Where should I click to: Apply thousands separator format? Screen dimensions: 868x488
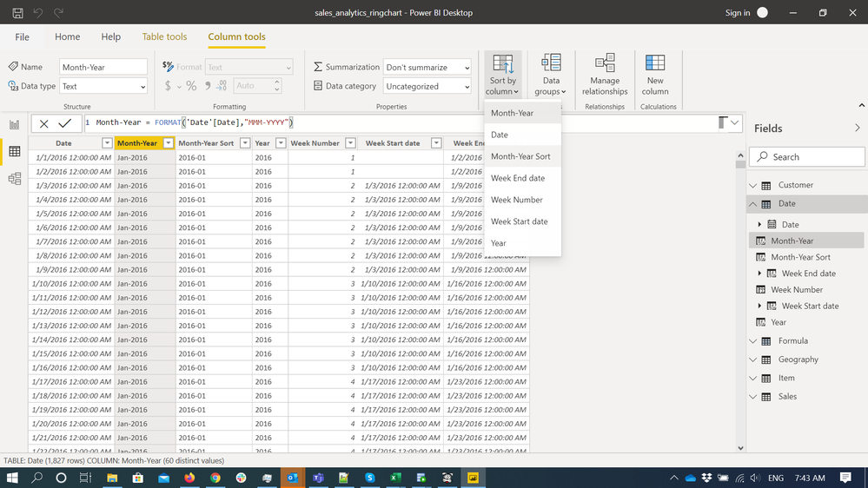pos(208,86)
